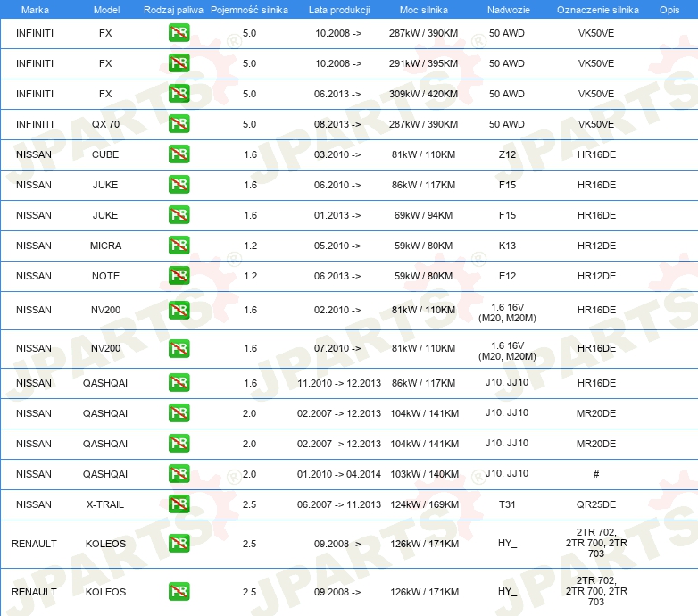Click the INFINITI cell in the QX 70 row

(34, 124)
